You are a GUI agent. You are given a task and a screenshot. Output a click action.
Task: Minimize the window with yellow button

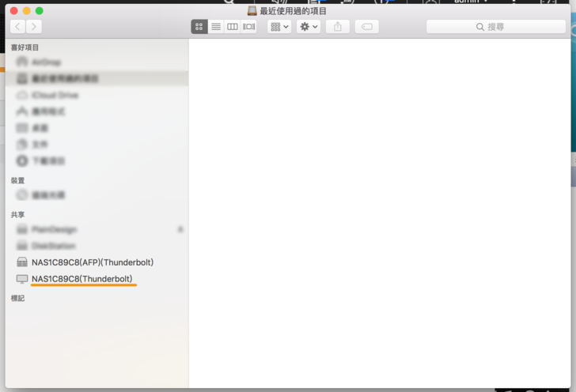(x=26, y=10)
